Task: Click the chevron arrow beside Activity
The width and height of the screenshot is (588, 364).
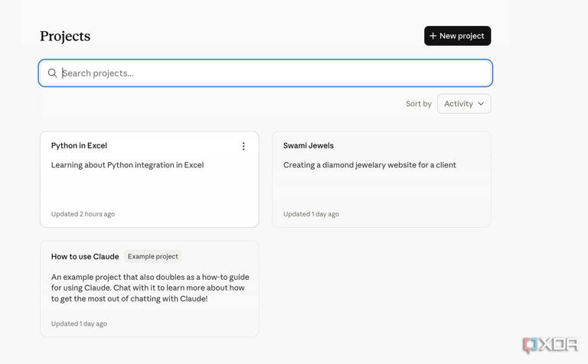Action: (x=481, y=104)
